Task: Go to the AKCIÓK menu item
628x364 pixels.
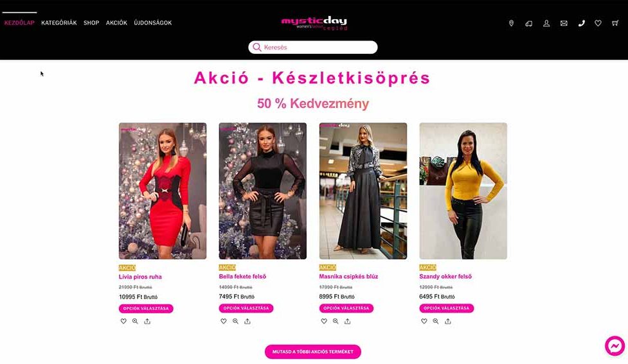Action: 116,23
